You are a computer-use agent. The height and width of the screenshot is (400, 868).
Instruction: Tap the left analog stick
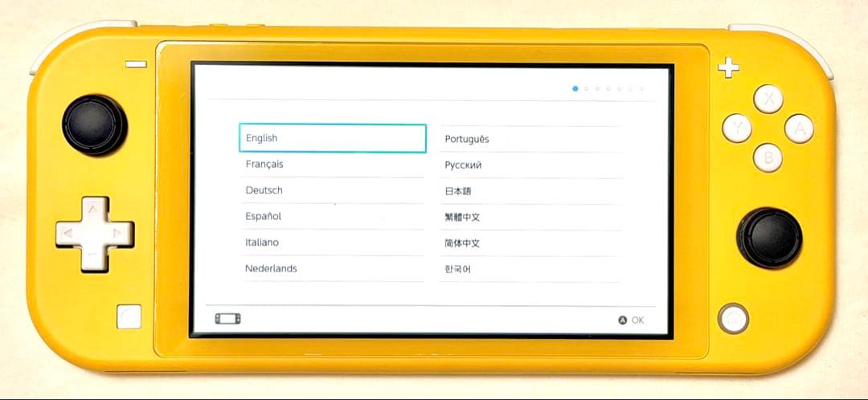coord(95,124)
